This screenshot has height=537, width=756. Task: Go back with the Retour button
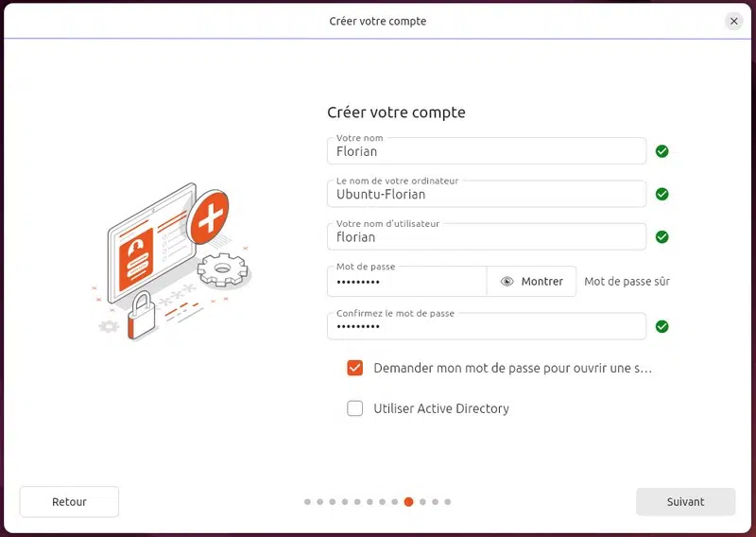tap(69, 502)
